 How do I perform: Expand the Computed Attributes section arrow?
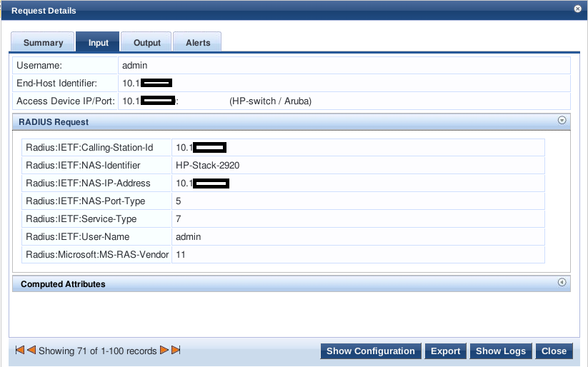[562, 282]
